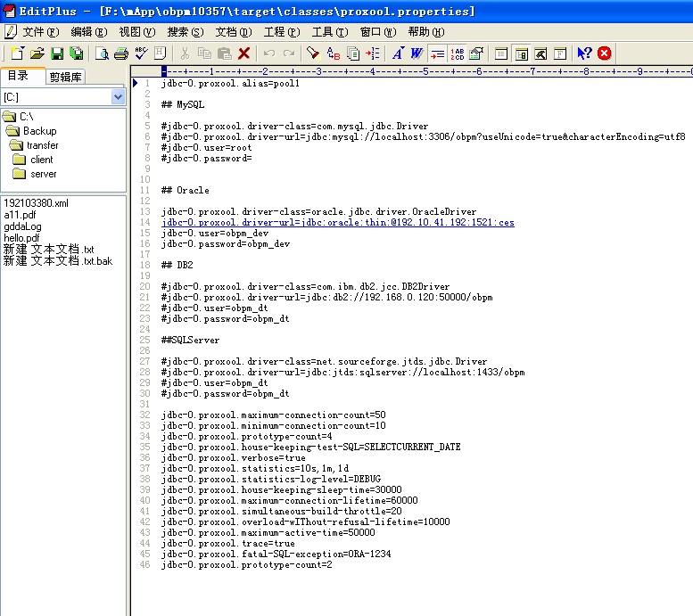The width and height of the screenshot is (693, 616).
Task: Click the Go to Line icon
Action: [373, 53]
